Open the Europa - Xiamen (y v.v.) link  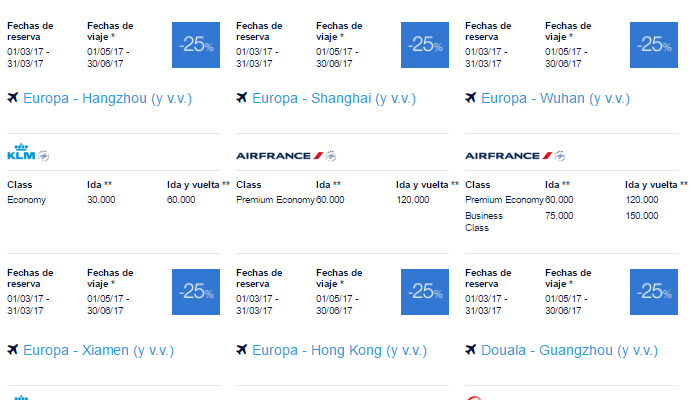coord(99,350)
